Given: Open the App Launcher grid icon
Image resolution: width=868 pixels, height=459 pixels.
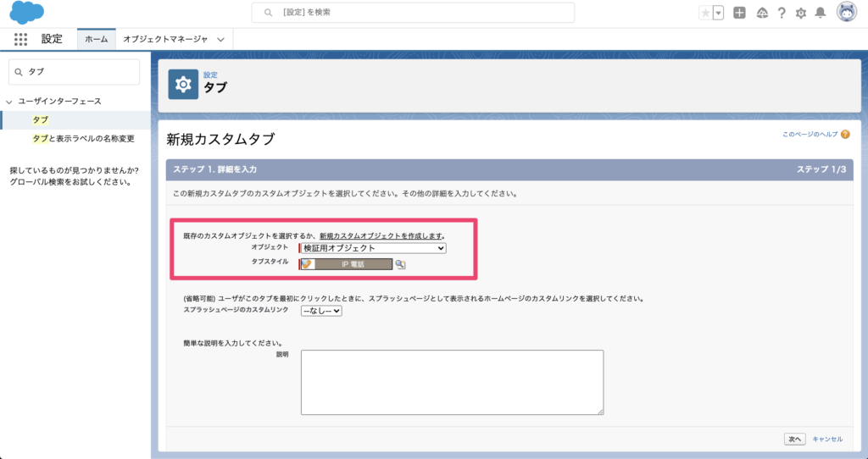Looking at the screenshot, I should [21, 39].
